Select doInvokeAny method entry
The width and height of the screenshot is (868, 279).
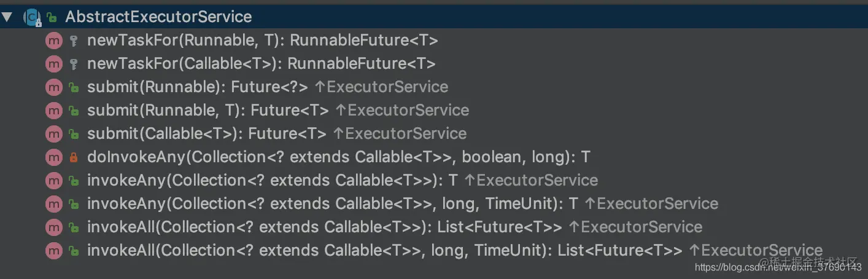[x=338, y=157]
